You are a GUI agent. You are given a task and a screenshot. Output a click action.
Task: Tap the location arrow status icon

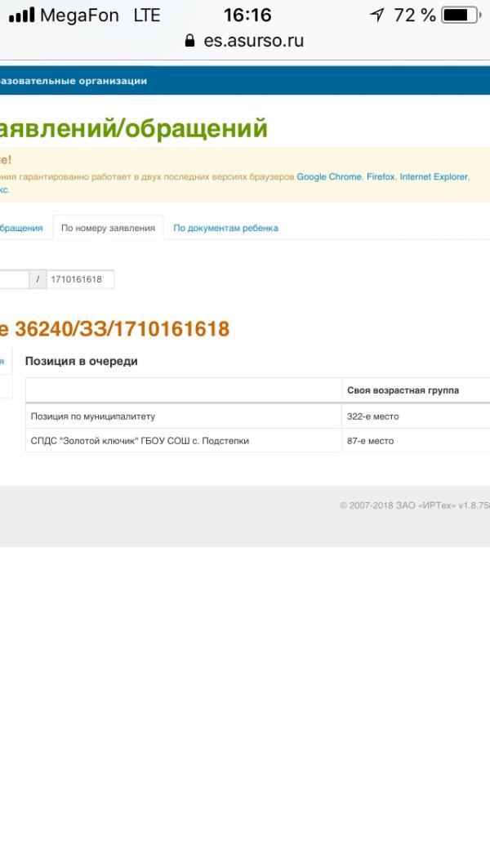point(376,16)
